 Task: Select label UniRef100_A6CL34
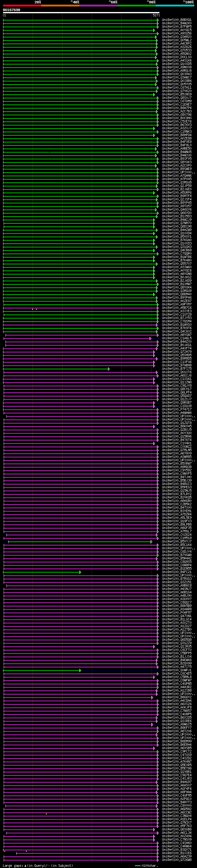click(176, 833)
